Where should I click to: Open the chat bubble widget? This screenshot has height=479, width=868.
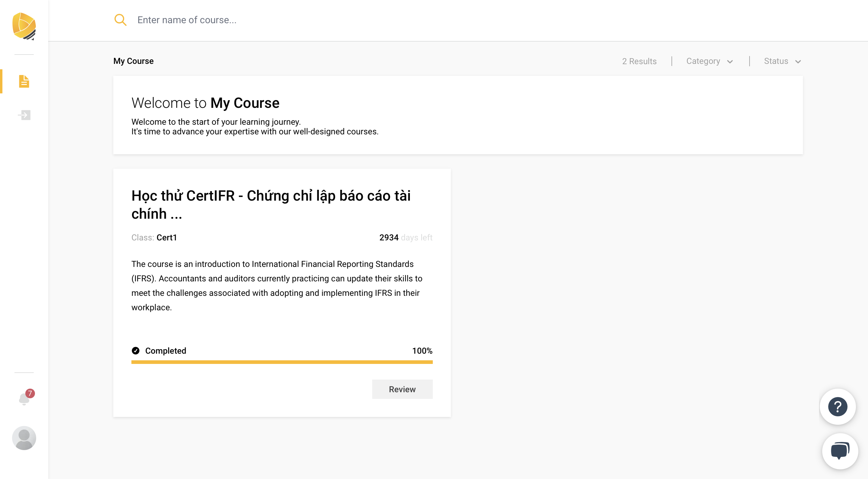(x=840, y=451)
